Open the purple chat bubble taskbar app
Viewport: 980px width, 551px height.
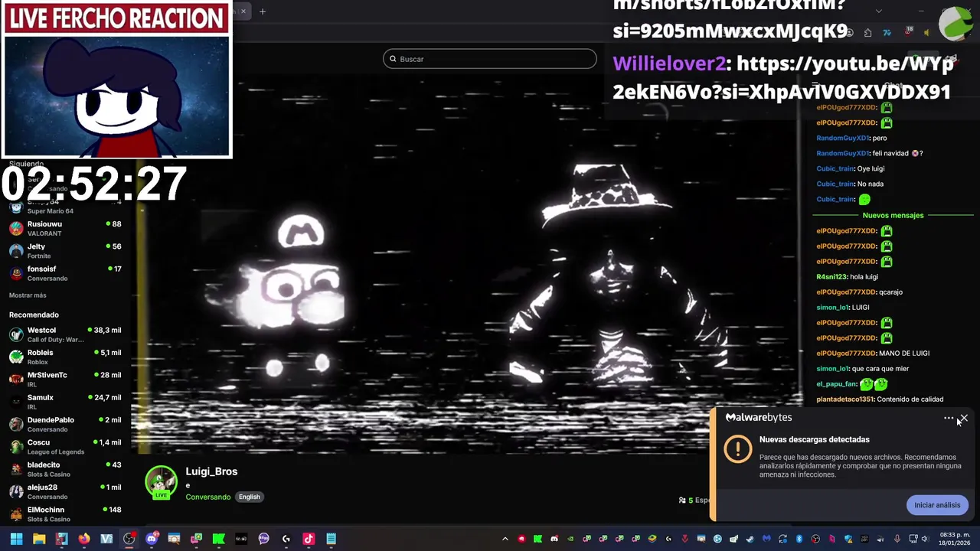263,539
